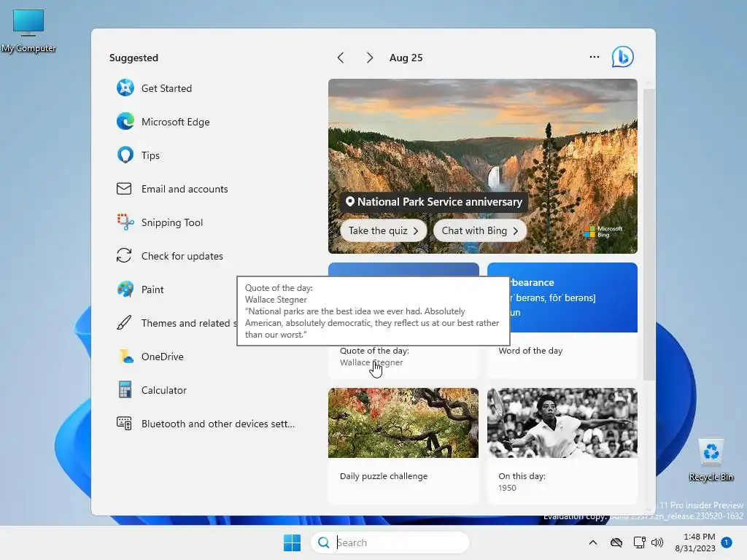
Task: Open the OneDrive sync tray icon
Action: pos(616,542)
